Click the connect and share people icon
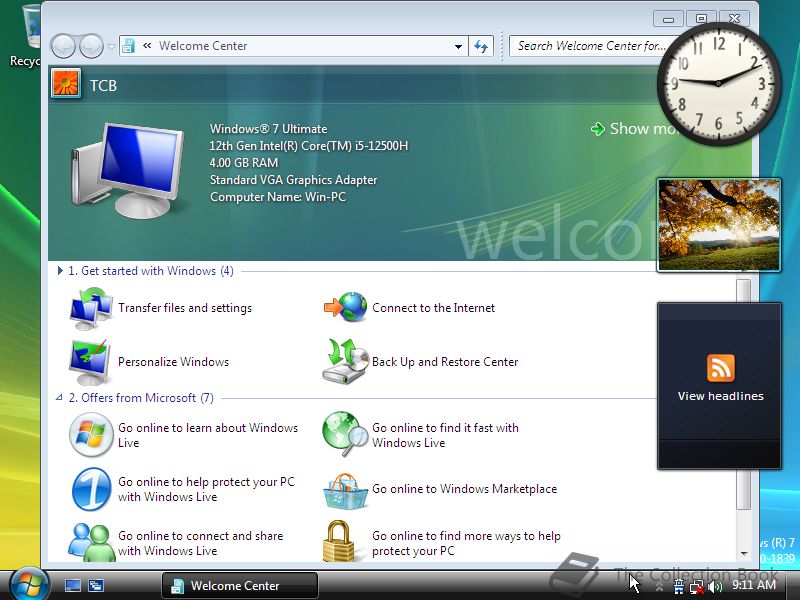The image size is (800, 600). click(91, 542)
